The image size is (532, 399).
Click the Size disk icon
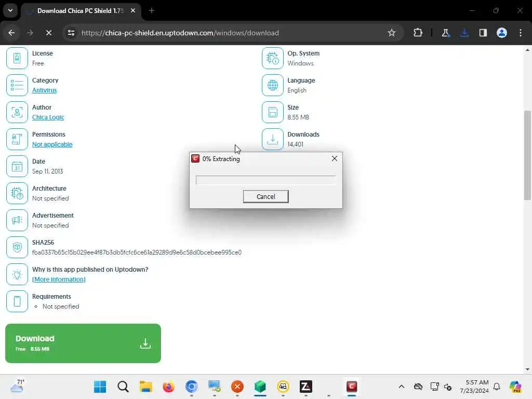click(x=272, y=112)
